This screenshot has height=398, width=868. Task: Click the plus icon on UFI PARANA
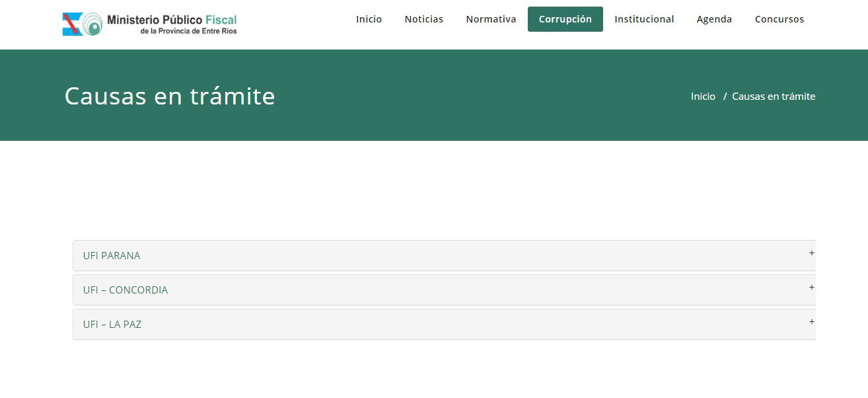pos(811,253)
